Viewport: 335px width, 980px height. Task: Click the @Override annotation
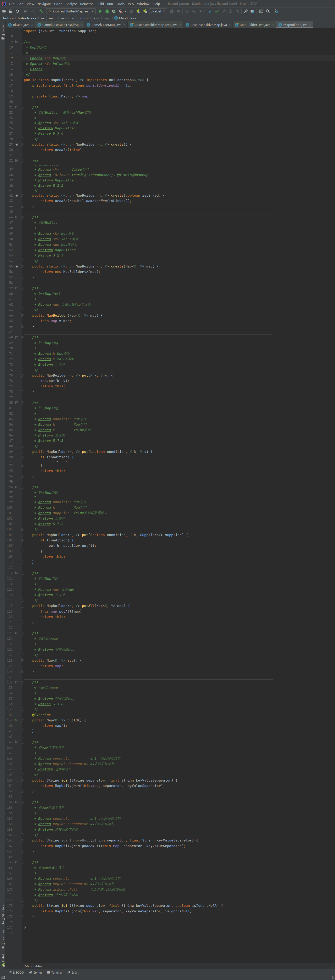(42, 715)
